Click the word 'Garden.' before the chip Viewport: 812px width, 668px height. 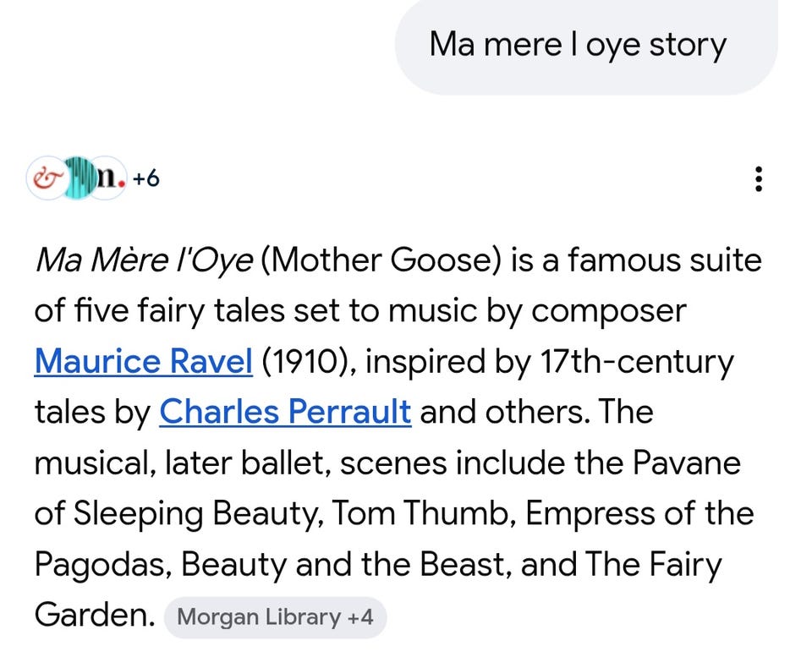(94, 616)
